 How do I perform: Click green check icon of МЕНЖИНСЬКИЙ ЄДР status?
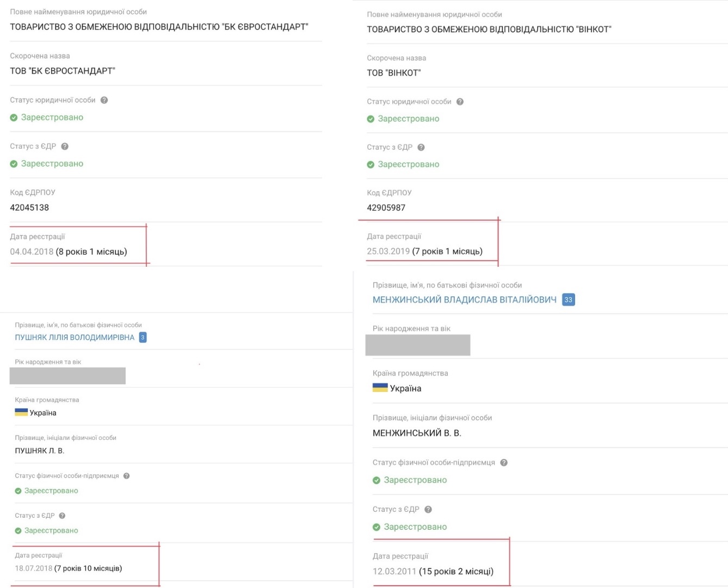coord(377,527)
